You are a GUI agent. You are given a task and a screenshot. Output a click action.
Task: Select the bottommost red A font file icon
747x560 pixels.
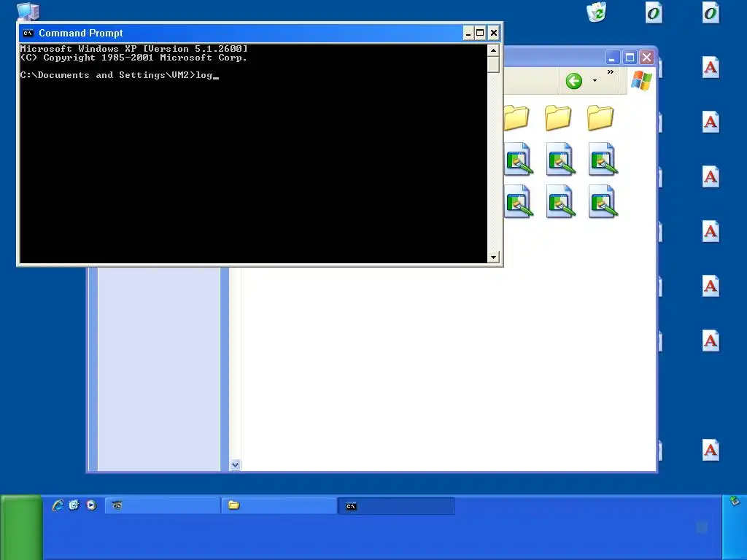[711, 450]
